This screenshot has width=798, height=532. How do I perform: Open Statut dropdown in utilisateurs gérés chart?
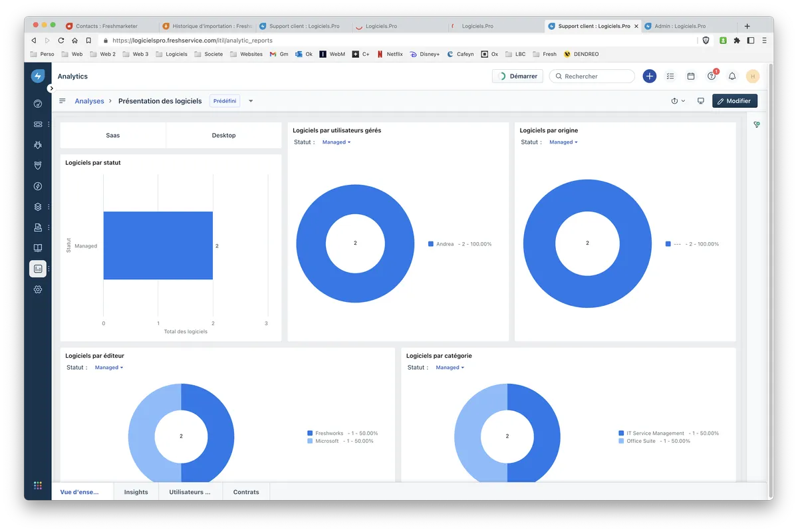[336, 142]
